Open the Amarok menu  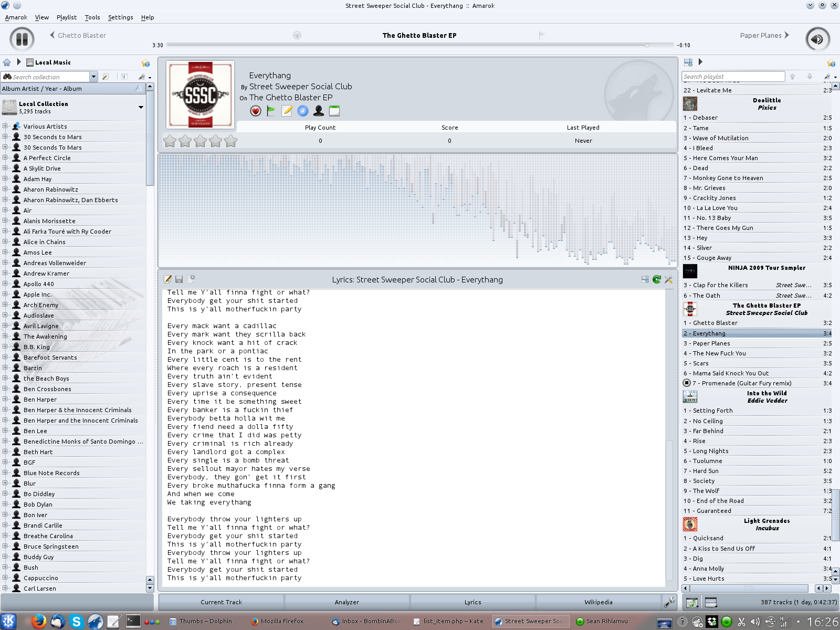point(16,17)
